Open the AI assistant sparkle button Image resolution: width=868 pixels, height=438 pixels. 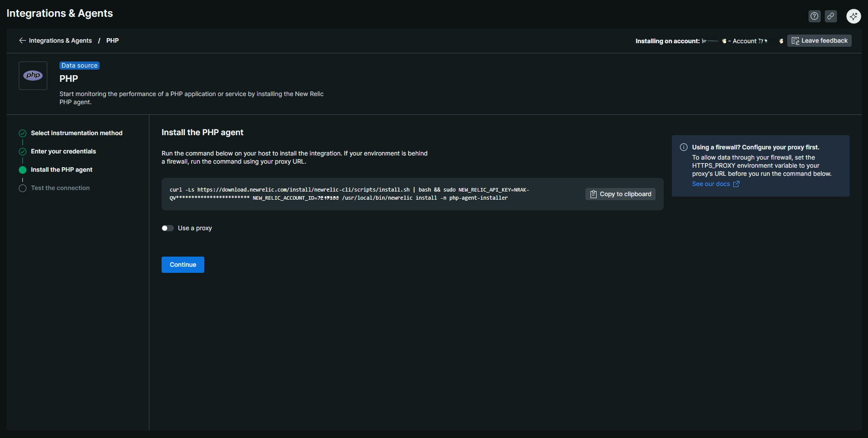(x=853, y=16)
